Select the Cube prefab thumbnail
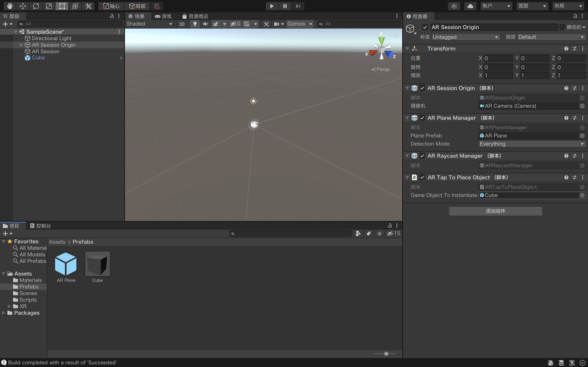The width and height of the screenshot is (588, 367). pos(97,264)
